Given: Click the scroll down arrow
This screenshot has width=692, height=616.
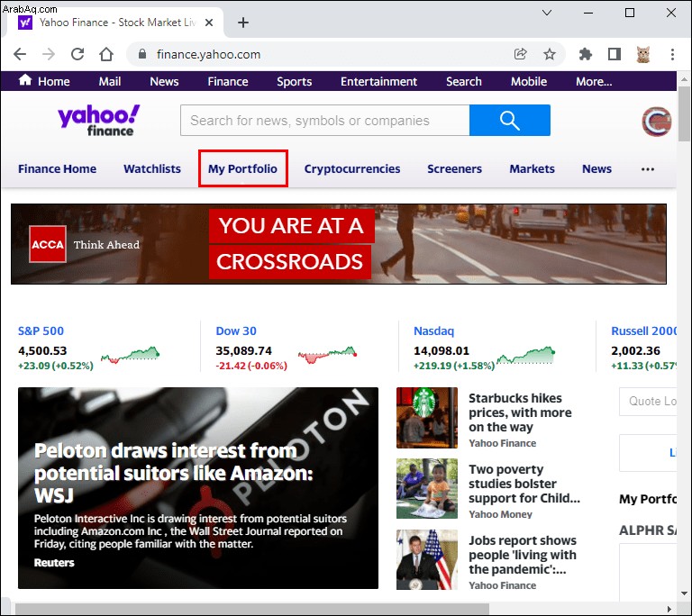Looking at the screenshot, I should tap(684, 593).
